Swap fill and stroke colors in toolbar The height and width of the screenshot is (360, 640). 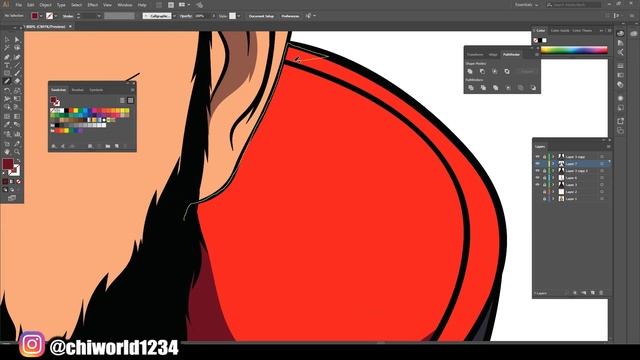point(18,160)
